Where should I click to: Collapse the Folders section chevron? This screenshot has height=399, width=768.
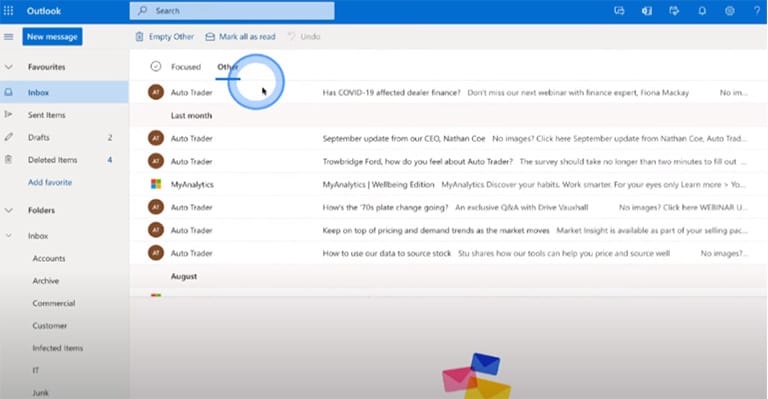8,210
